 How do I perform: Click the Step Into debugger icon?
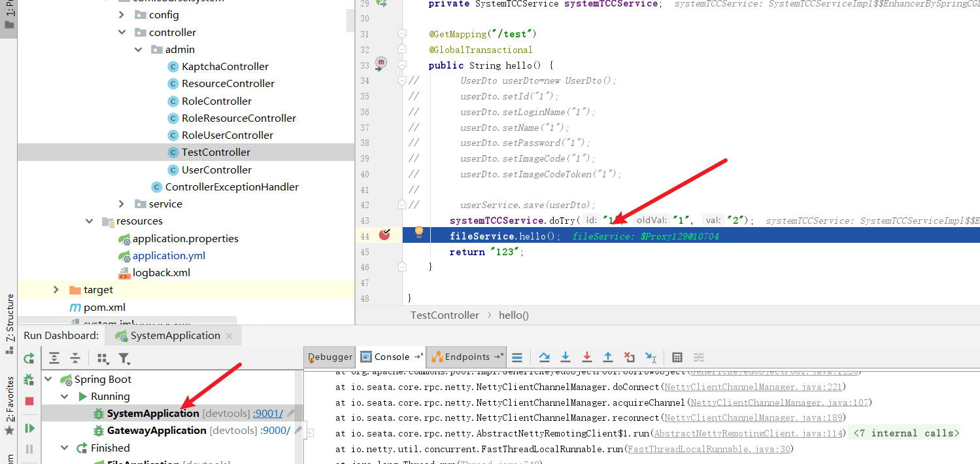pos(566,357)
